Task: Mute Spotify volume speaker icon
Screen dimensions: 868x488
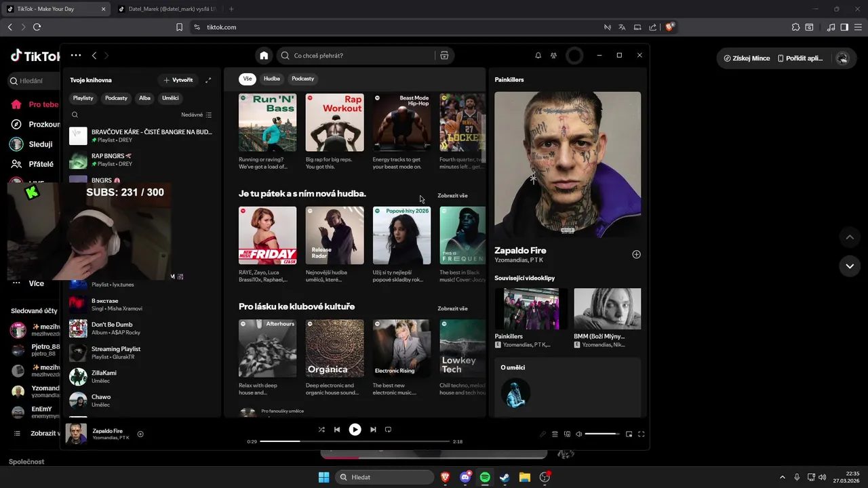Action: 579,434
